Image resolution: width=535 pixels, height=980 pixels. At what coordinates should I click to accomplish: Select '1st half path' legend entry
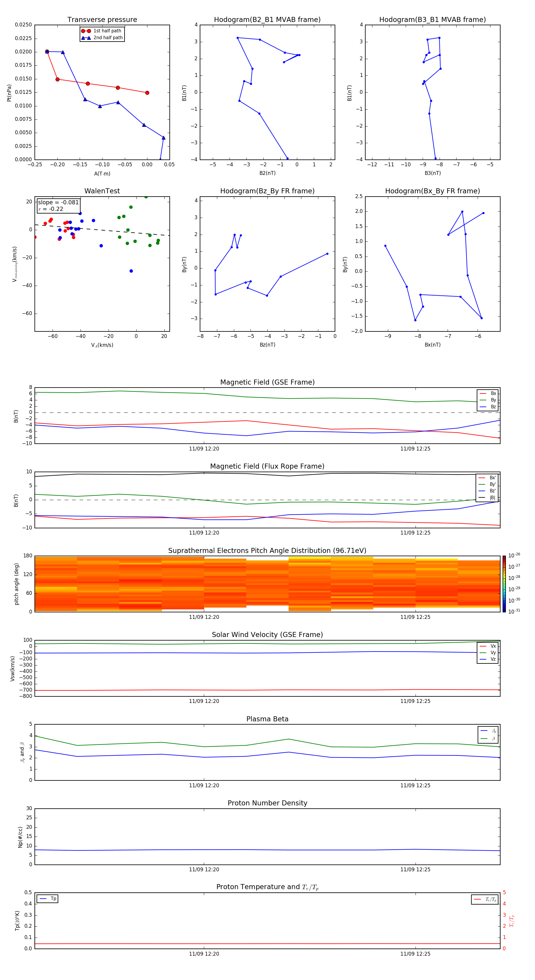(x=102, y=31)
